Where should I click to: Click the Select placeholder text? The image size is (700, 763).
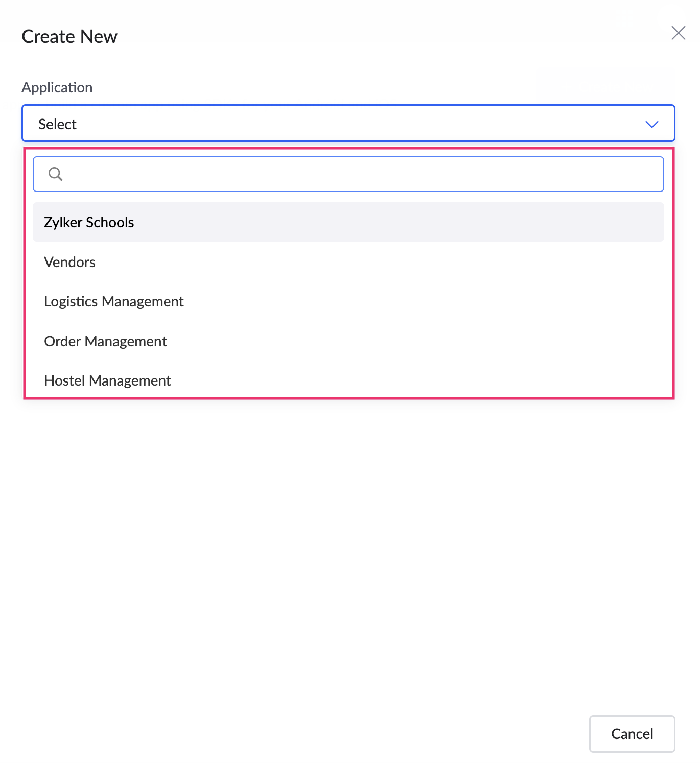tap(57, 124)
